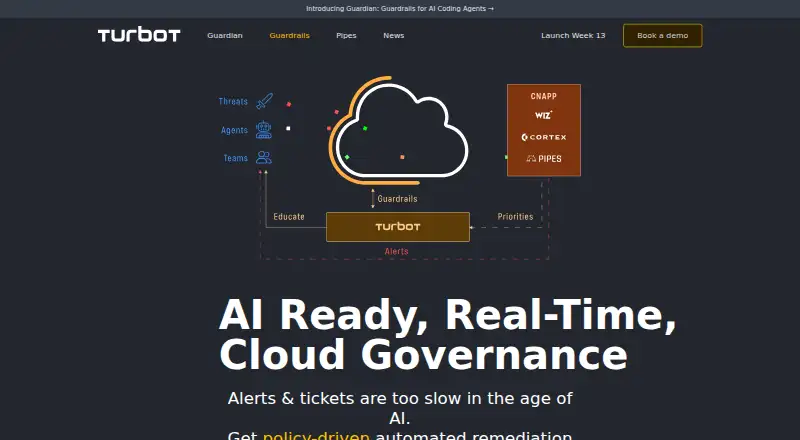Click the Book a demo button
800x440 pixels.
point(662,36)
